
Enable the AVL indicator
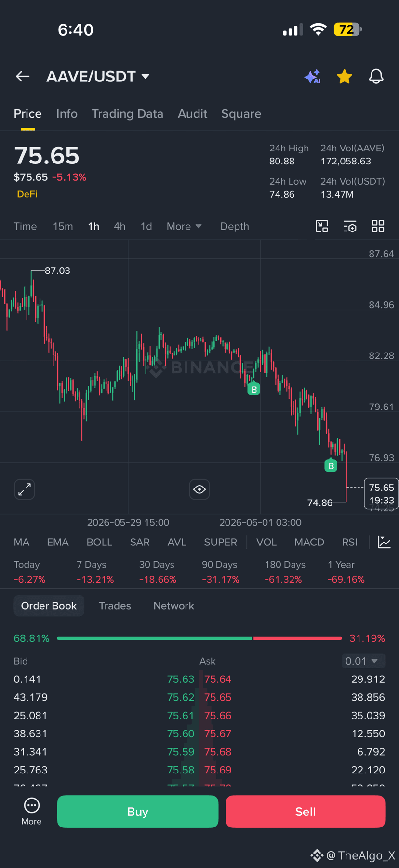coord(177,542)
